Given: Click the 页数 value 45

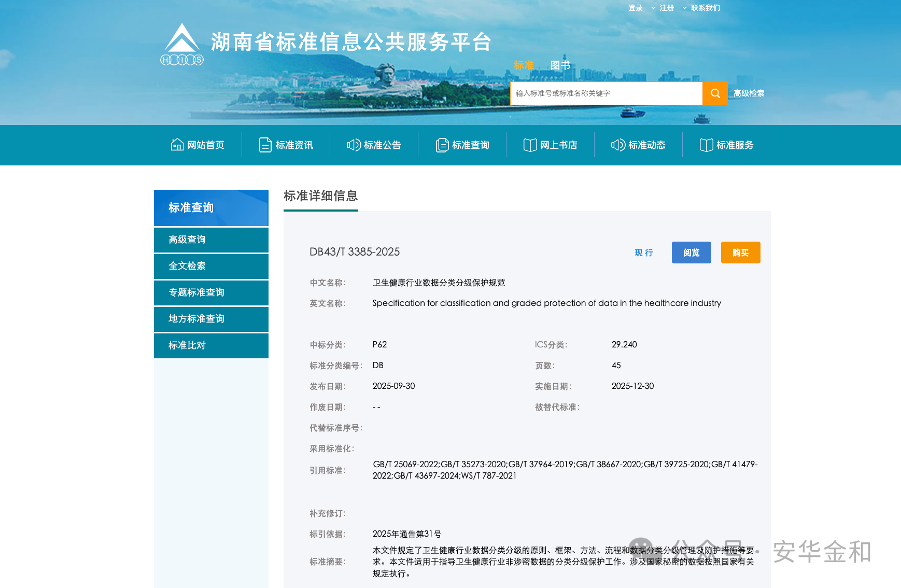Looking at the screenshot, I should click(616, 366).
